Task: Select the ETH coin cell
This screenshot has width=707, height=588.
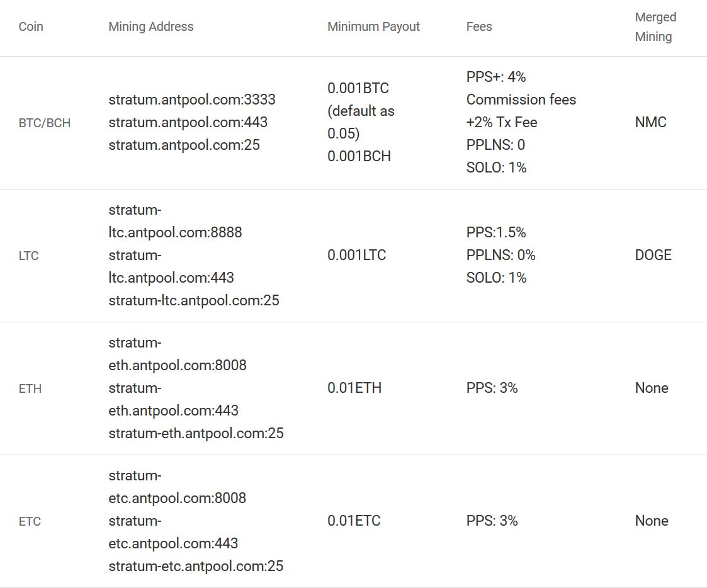Action: point(30,389)
